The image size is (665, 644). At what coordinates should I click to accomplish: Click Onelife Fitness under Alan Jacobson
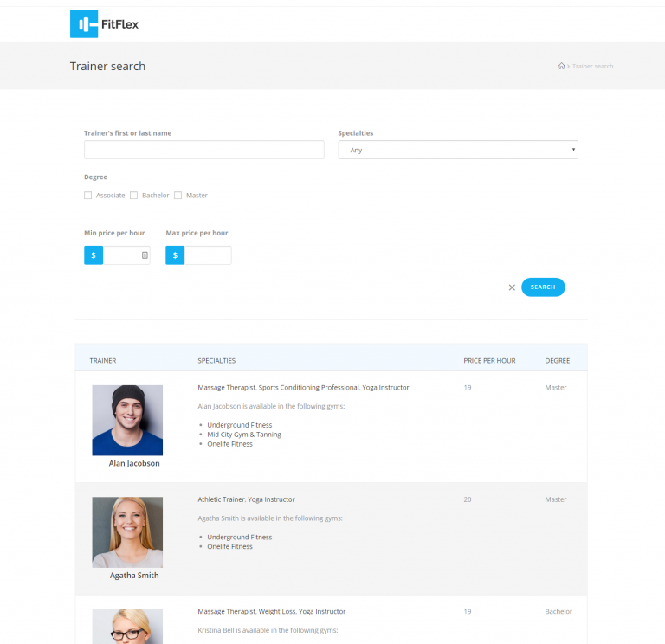(229, 444)
